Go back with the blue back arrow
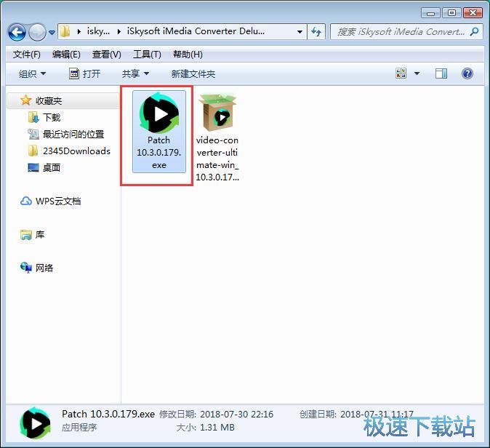This screenshot has height=448, width=490. 17,32
